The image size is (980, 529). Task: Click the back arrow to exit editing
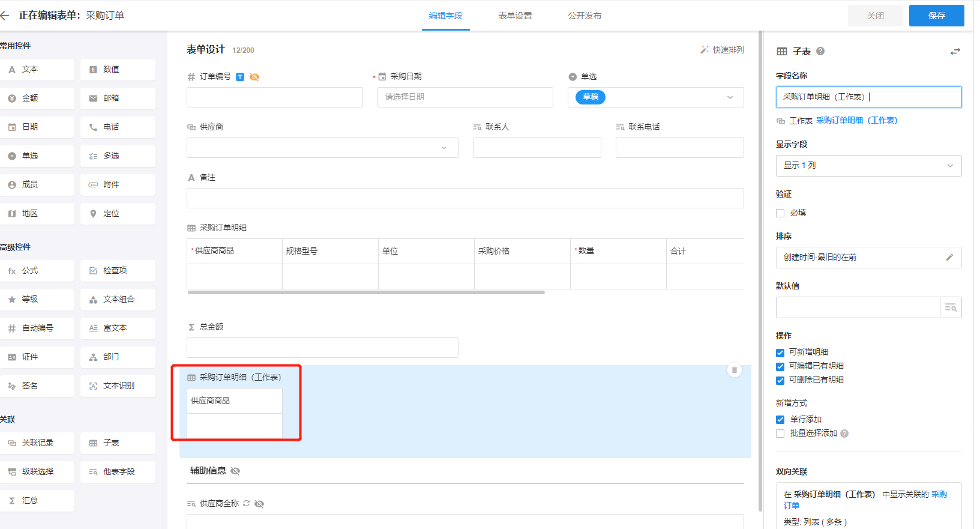click(x=5, y=16)
